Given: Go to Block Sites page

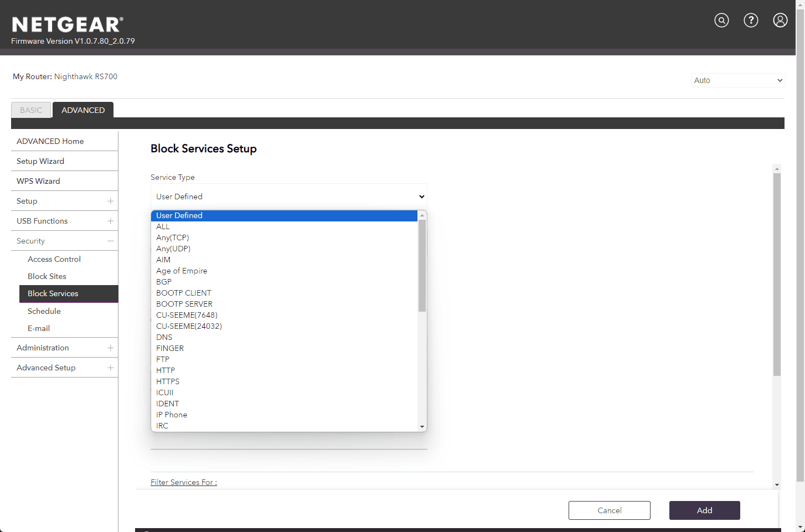Looking at the screenshot, I should click(47, 276).
